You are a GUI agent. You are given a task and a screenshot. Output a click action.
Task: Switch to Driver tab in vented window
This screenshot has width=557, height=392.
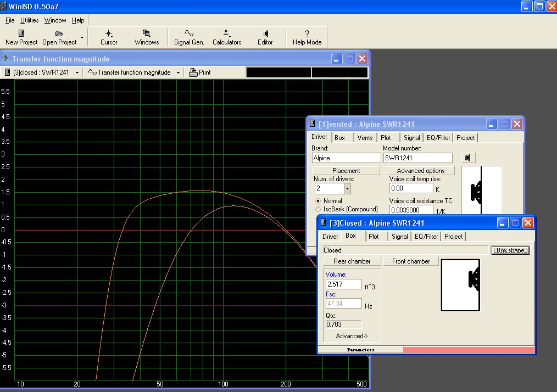click(319, 137)
